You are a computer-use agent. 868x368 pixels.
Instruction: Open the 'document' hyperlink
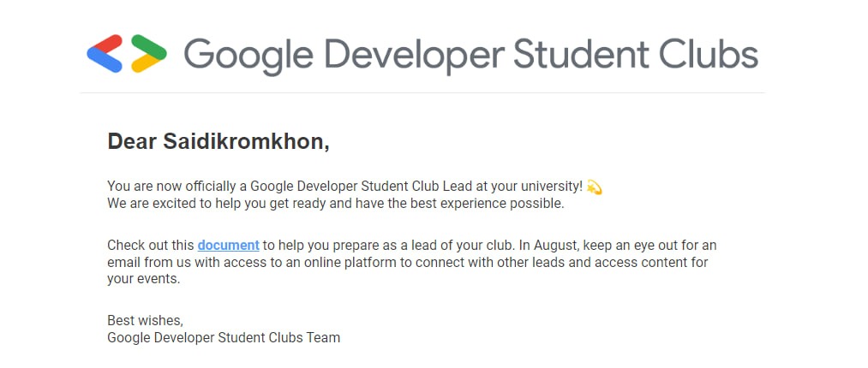[x=228, y=245]
